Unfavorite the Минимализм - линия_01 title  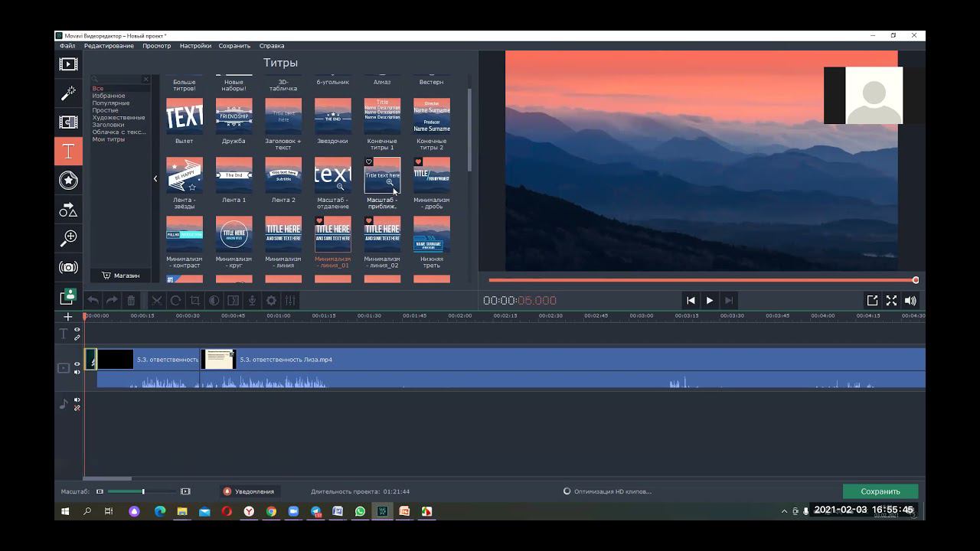tap(319, 221)
